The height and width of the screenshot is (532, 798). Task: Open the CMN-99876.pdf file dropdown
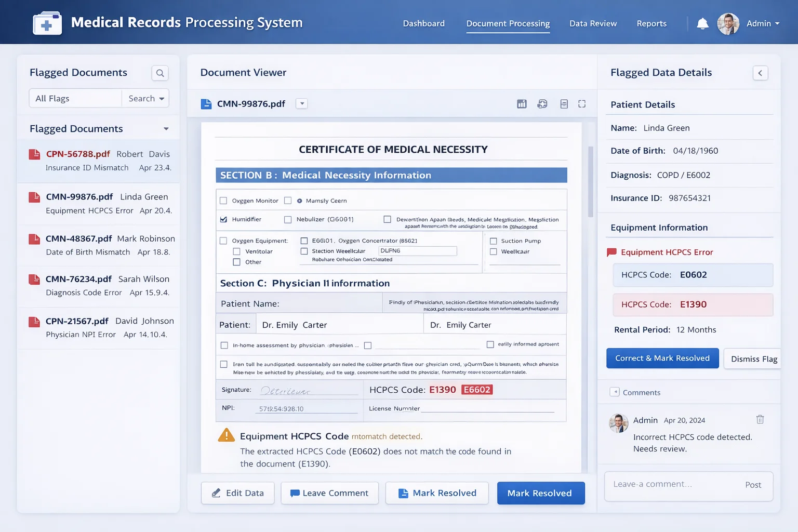click(302, 104)
